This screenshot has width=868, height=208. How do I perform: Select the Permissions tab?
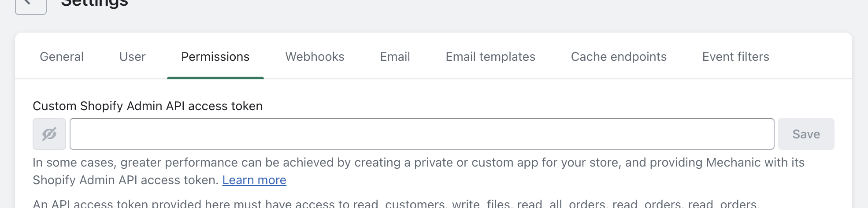pyautogui.click(x=215, y=57)
